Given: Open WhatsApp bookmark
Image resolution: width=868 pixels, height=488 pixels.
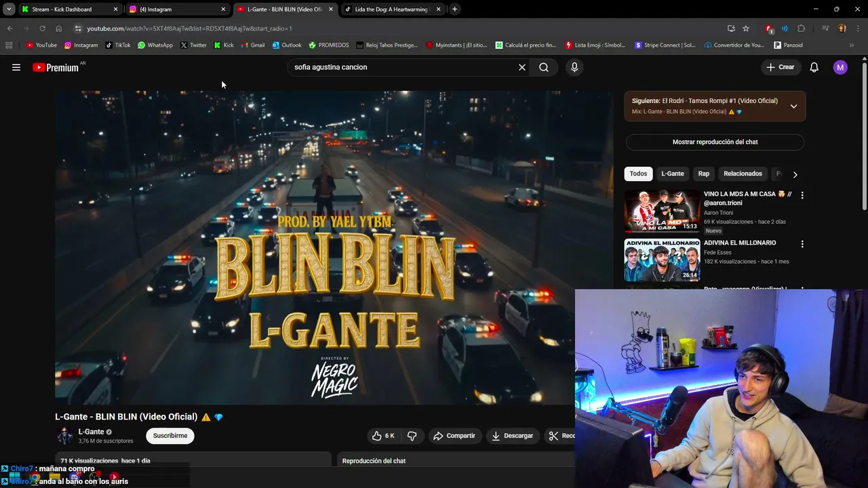Looking at the screenshot, I should click(x=155, y=45).
